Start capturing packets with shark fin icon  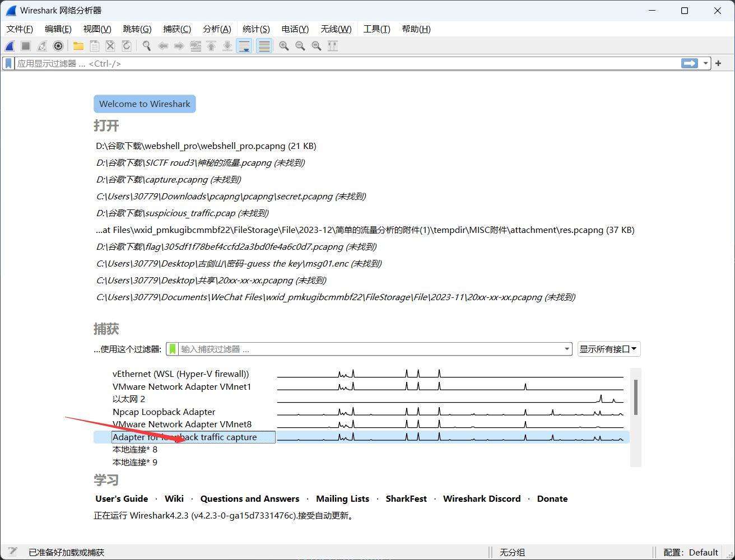tap(10, 46)
